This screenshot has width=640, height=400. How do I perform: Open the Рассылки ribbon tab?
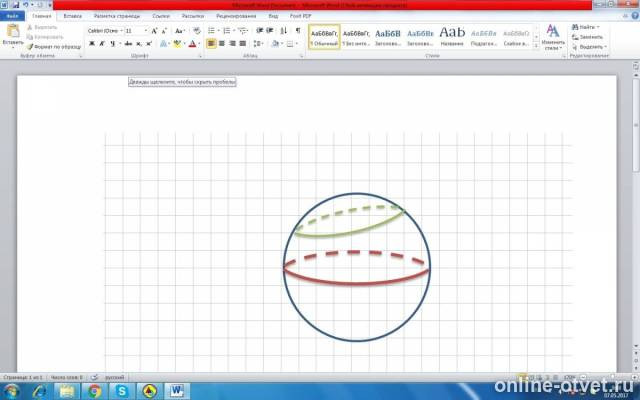point(193,16)
